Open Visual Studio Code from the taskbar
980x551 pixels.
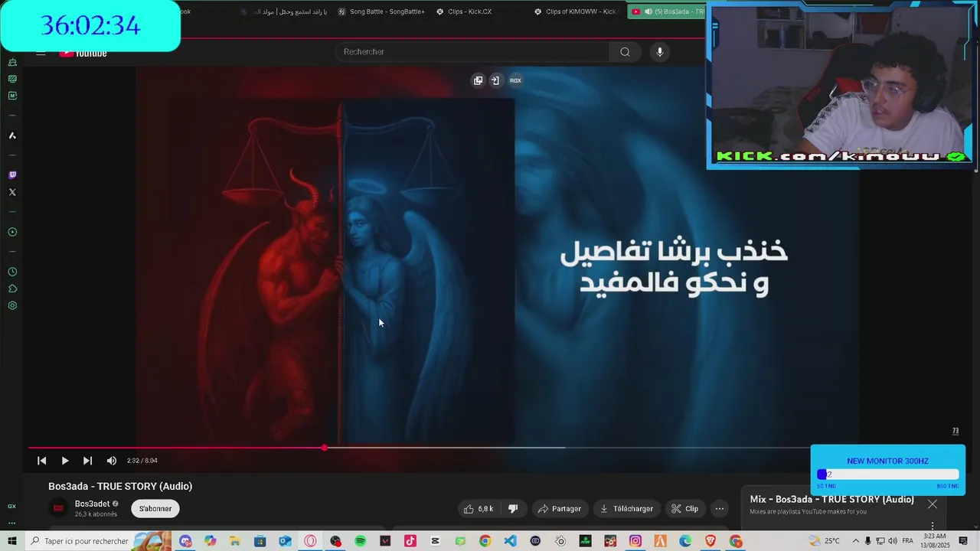pos(510,541)
